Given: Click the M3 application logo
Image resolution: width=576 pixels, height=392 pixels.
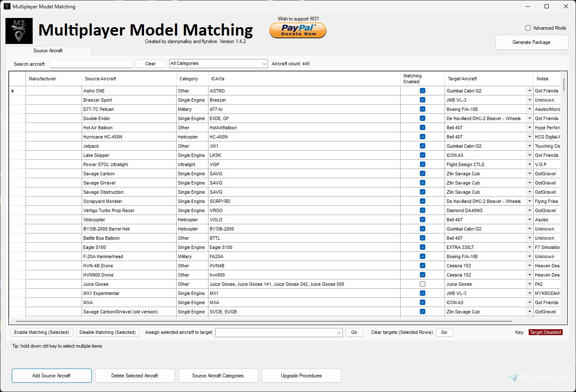Looking at the screenshot, I should pos(18,31).
